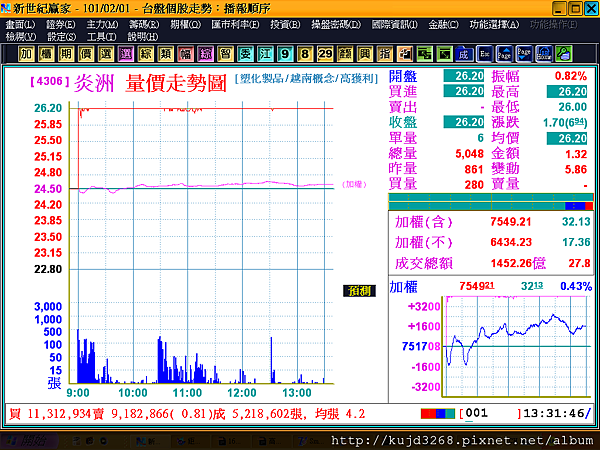Open the 設定(S) menu
The width and height of the screenshot is (600, 450).
pyautogui.click(x=61, y=37)
